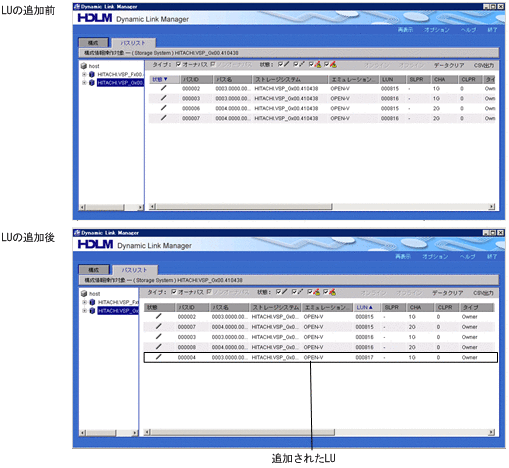Toggle first 状態 filter checkbox in LUの追加後 window
509x468 pixels.
279,292
